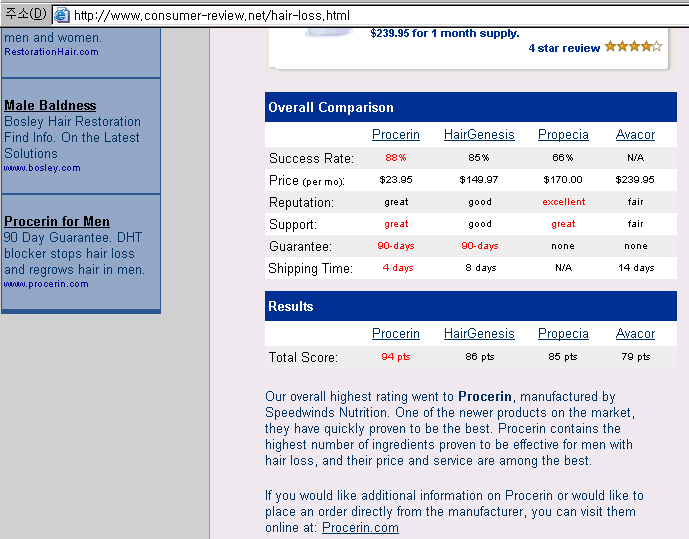This screenshot has height=539, width=689.
Task: Select the '14 days' shipping time cell
Action: pyautogui.click(x=636, y=268)
